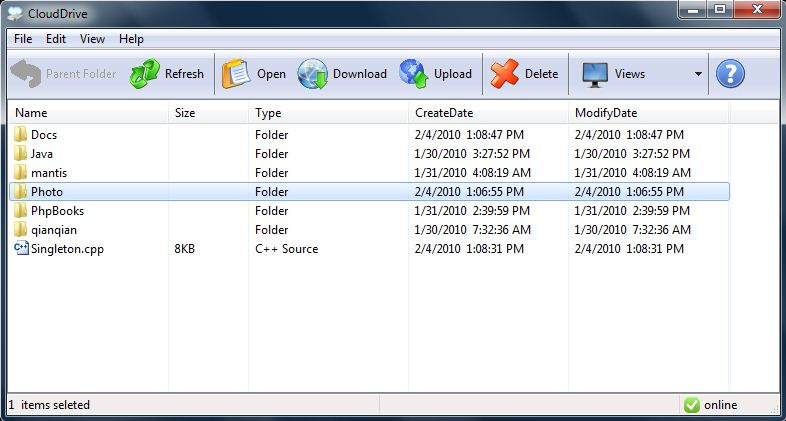Click the Download globe icon
The image size is (786, 421).
(x=313, y=74)
